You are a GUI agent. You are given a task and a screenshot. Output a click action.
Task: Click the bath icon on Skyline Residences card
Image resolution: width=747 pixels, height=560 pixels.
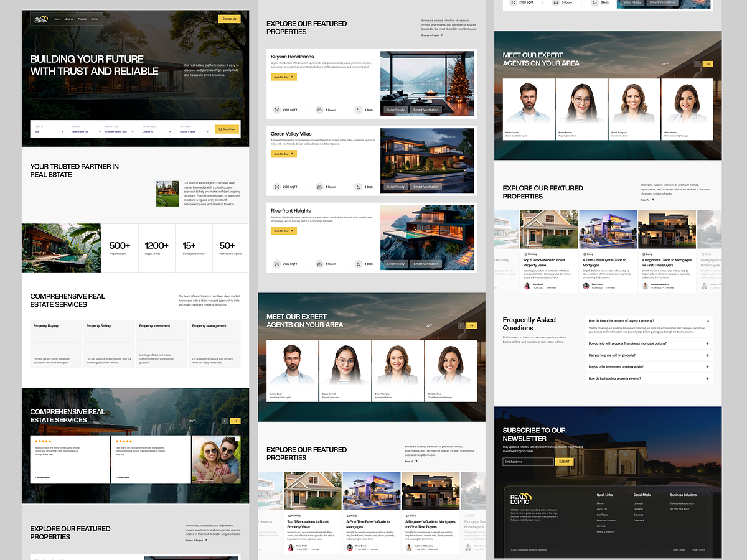(359, 110)
